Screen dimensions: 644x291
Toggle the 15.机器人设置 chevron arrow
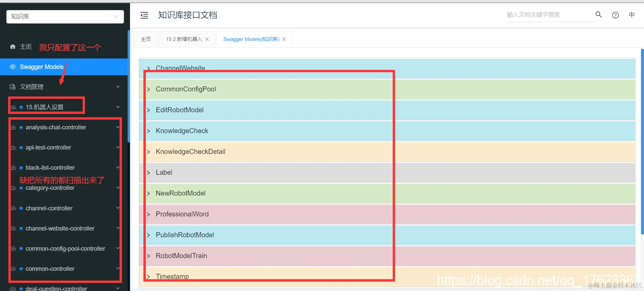point(118,107)
